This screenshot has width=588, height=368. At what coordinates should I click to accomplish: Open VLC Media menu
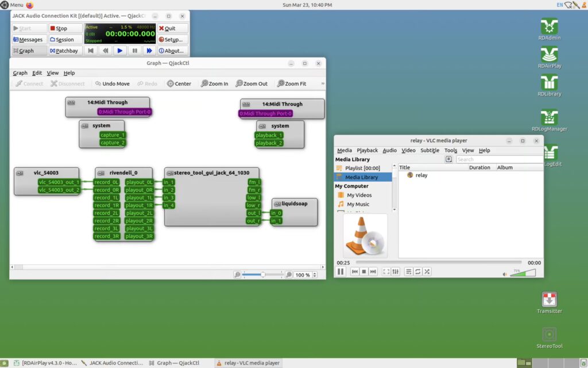pyautogui.click(x=345, y=150)
